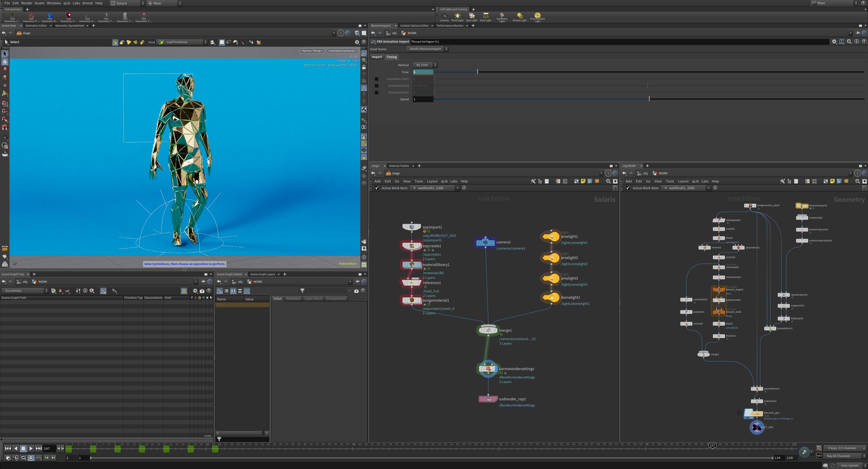
Task: Click the play forward button
Action: pos(31,448)
